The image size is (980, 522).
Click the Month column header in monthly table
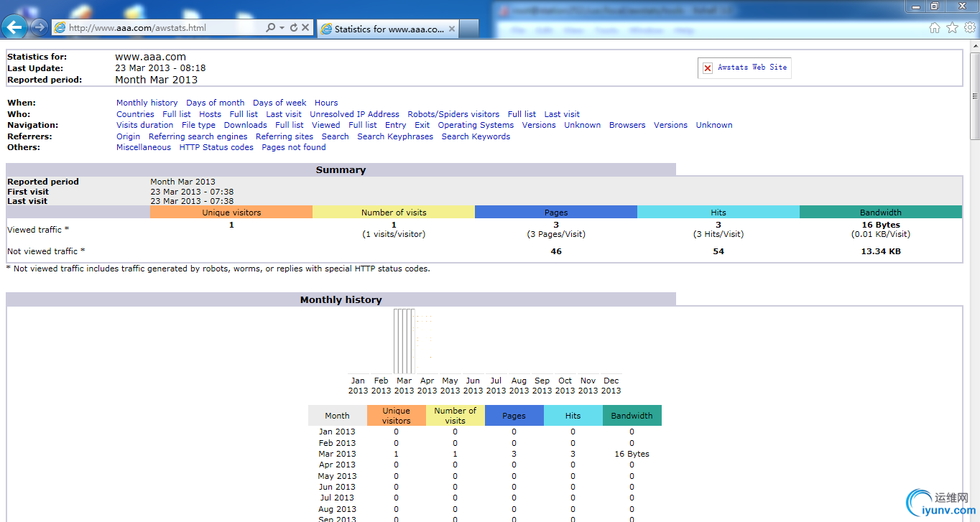point(337,416)
